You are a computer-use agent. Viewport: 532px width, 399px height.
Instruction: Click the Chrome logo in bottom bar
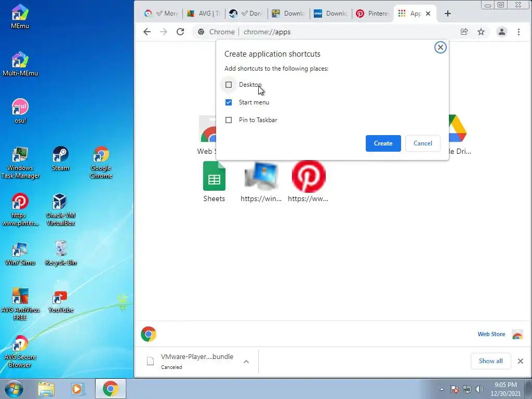[x=149, y=334]
